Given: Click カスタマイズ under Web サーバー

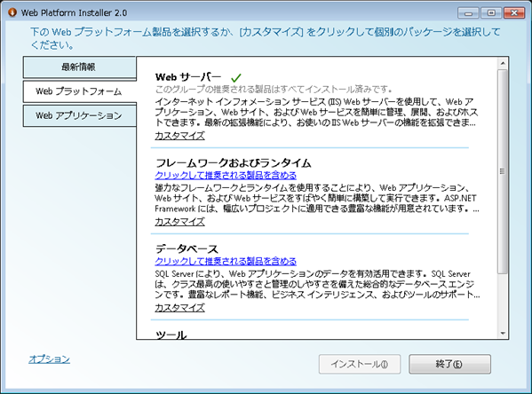Looking at the screenshot, I should click(179, 136).
